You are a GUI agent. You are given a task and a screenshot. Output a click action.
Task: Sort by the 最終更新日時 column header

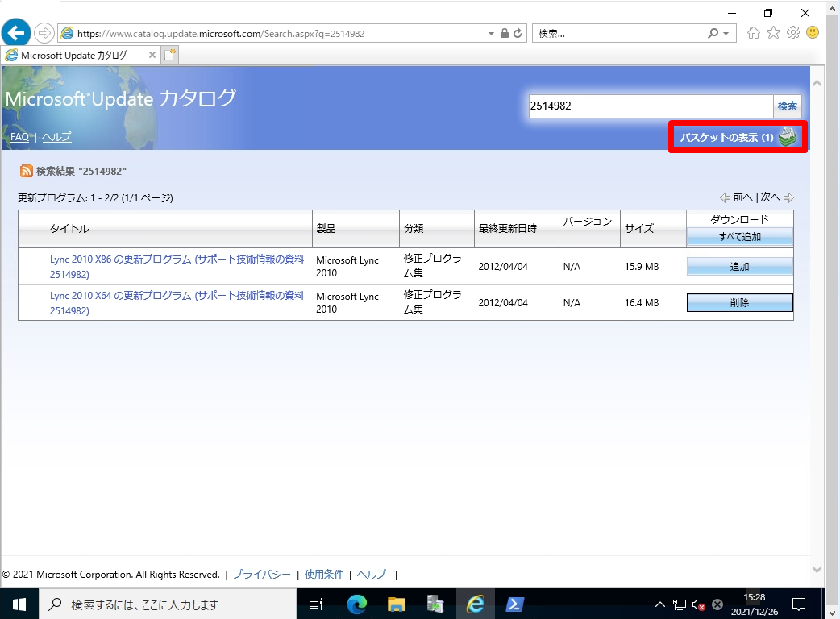507,229
